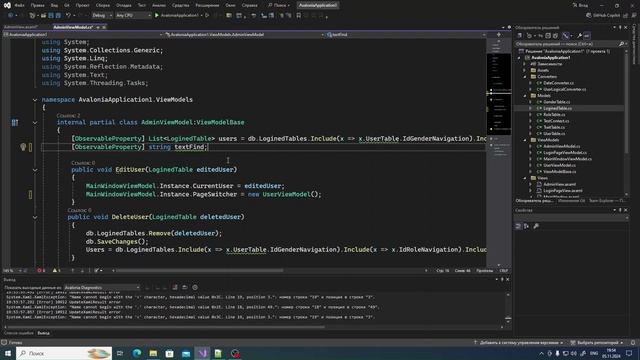Click categorized view icon in Properties panel

518,226
